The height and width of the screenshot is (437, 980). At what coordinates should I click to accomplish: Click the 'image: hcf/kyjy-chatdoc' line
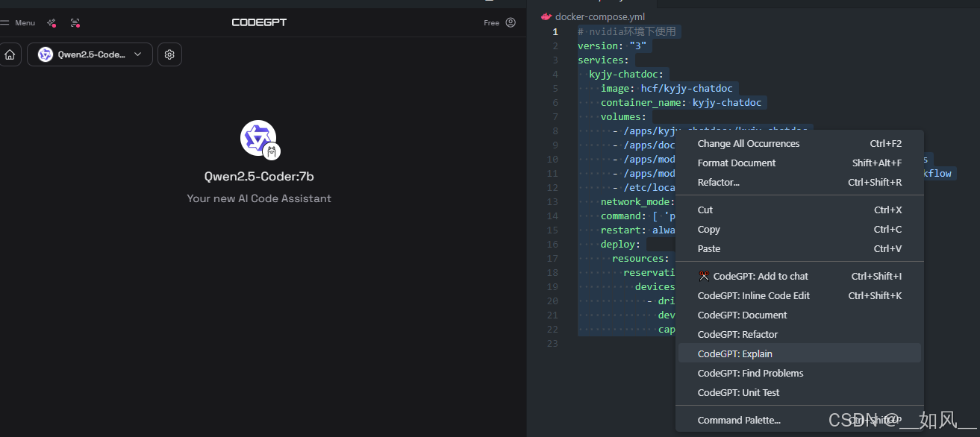point(667,89)
